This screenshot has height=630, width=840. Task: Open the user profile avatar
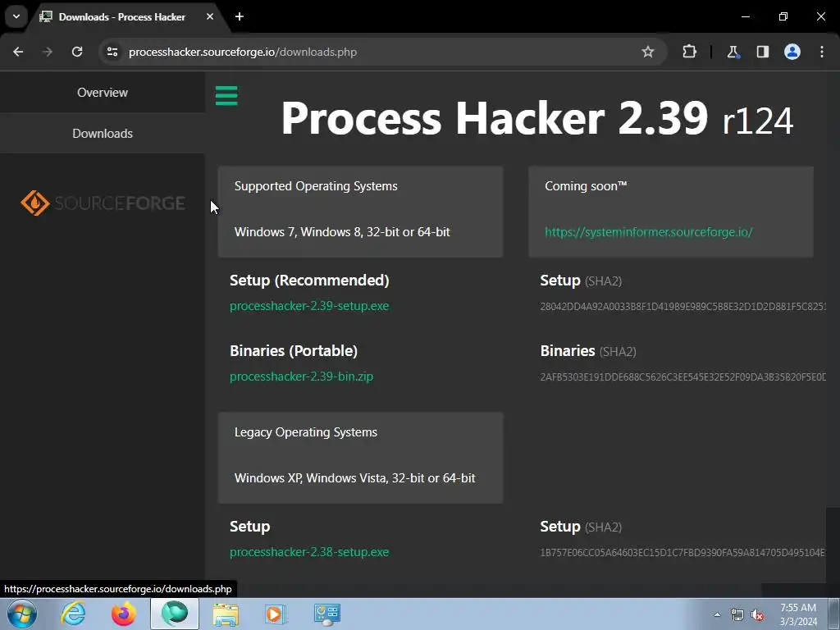pos(792,52)
